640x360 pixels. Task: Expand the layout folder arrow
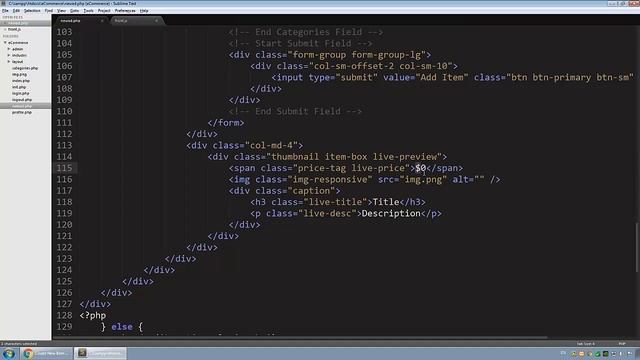(x=9, y=62)
